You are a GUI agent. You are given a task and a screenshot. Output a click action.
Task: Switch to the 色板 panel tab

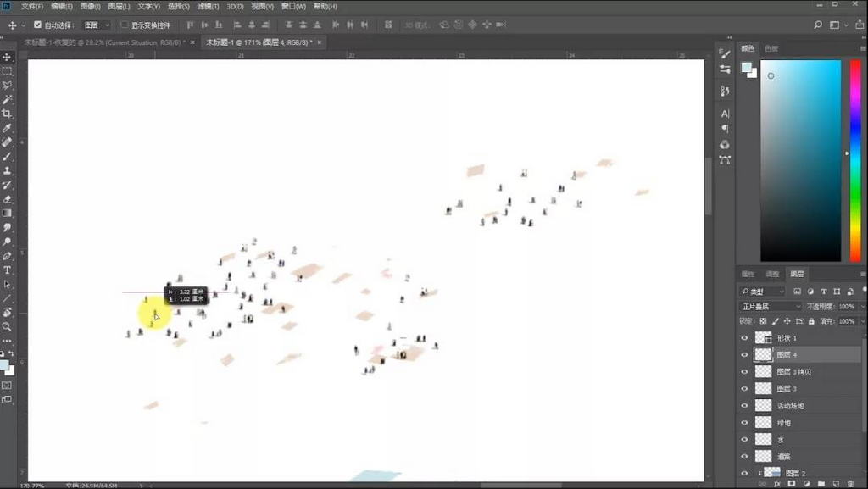(771, 48)
